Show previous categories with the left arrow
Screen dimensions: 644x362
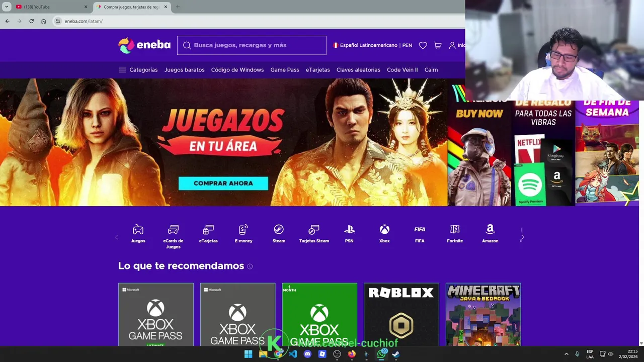point(117,237)
